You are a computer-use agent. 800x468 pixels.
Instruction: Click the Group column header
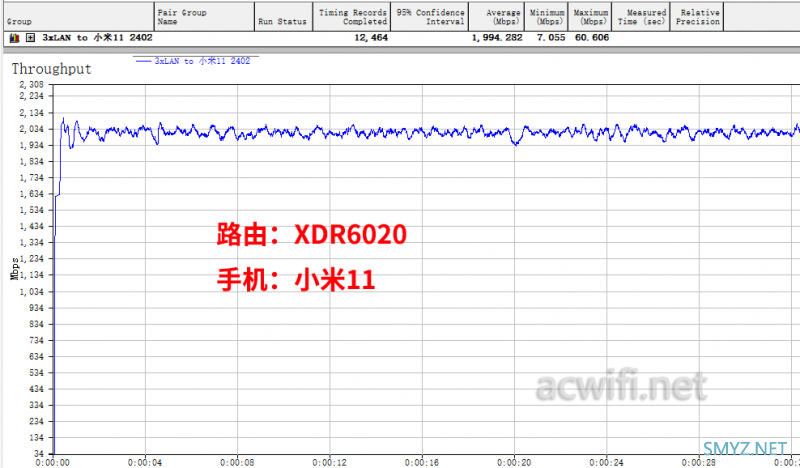coord(79,17)
